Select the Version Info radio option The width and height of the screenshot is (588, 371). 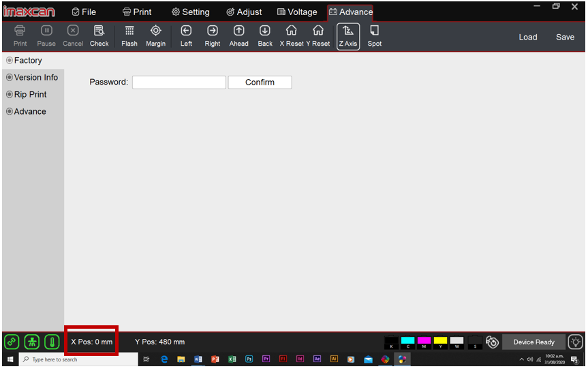tap(32, 77)
